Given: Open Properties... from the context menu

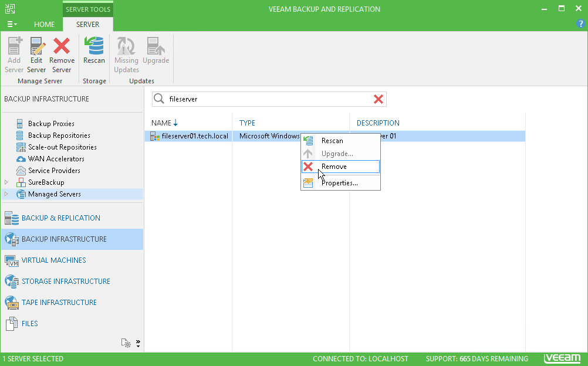Looking at the screenshot, I should click(x=340, y=183).
